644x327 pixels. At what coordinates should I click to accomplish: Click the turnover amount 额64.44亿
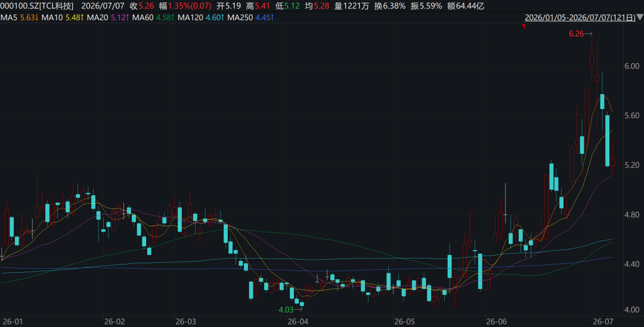[x=466, y=6]
